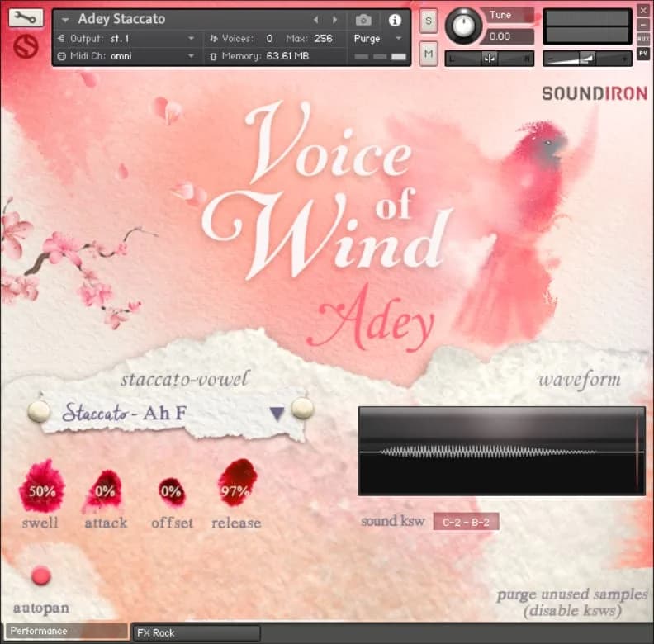Select previous staccato vowel with left knob button
Screen dimensions: 654x644
39,411
